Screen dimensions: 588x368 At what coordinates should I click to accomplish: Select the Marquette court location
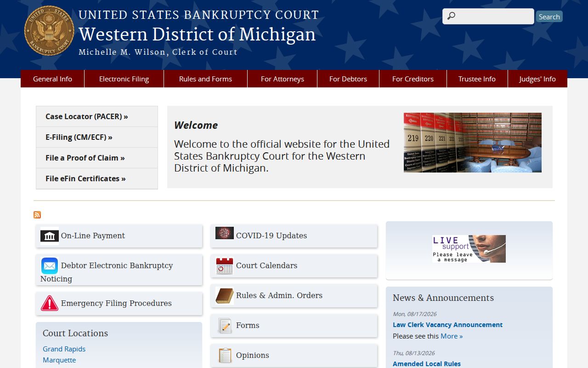coord(59,360)
